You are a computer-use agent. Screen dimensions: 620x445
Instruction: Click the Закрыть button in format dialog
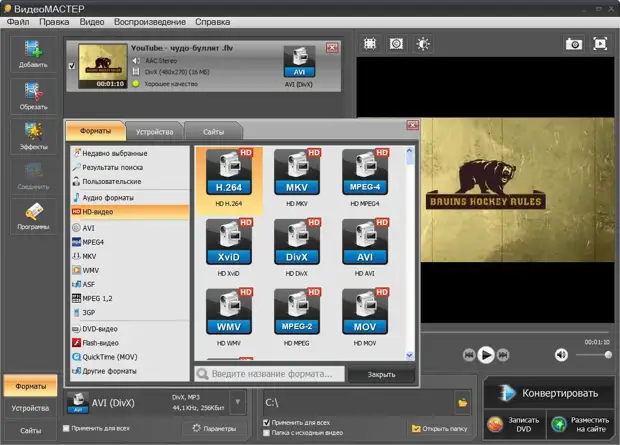pos(381,374)
